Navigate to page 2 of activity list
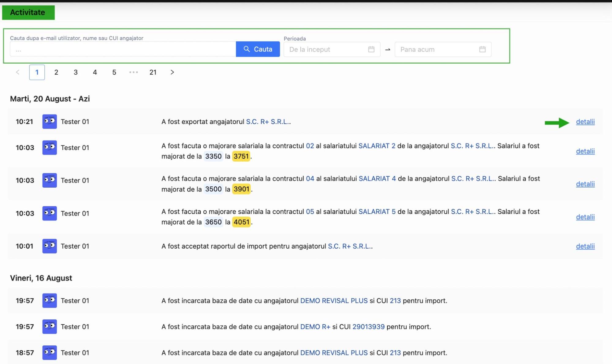612x364 pixels. click(55, 72)
